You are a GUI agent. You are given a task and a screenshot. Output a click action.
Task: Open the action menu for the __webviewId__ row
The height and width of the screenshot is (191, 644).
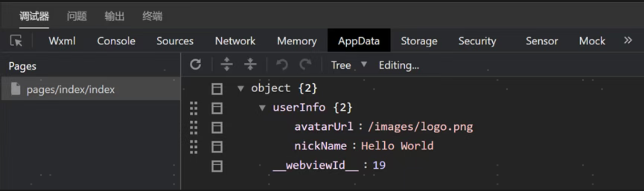click(217, 166)
